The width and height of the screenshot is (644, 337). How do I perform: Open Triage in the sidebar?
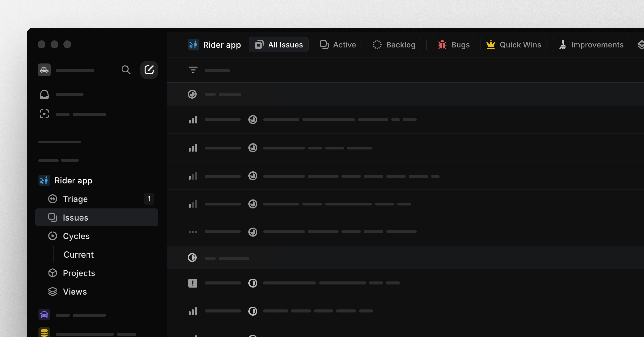coord(96,199)
